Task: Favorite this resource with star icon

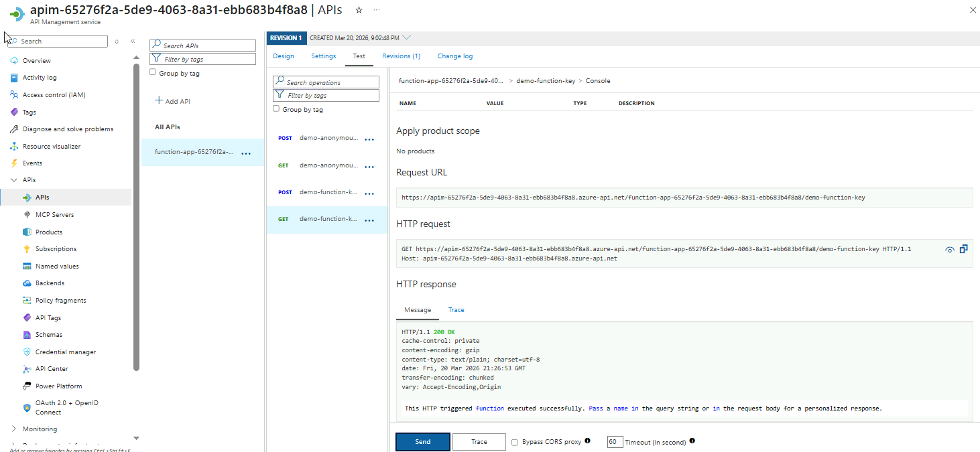Action: click(359, 10)
